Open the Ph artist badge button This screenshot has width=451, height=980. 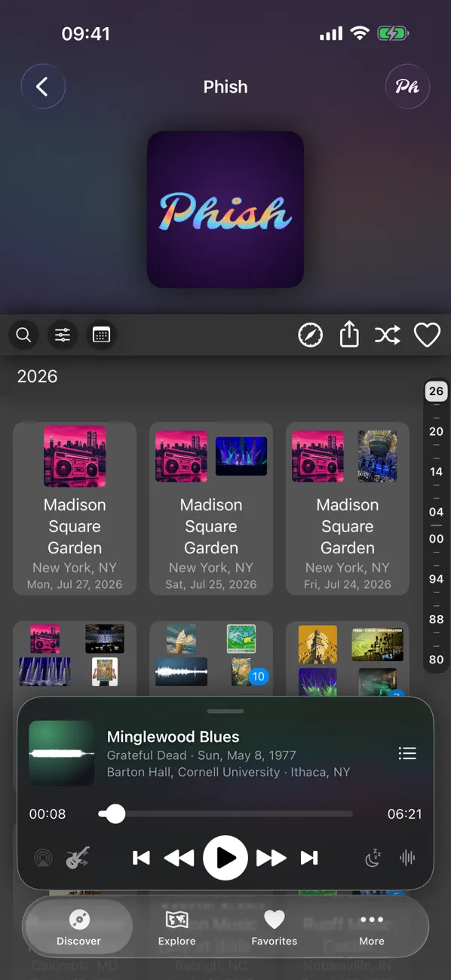tap(407, 87)
